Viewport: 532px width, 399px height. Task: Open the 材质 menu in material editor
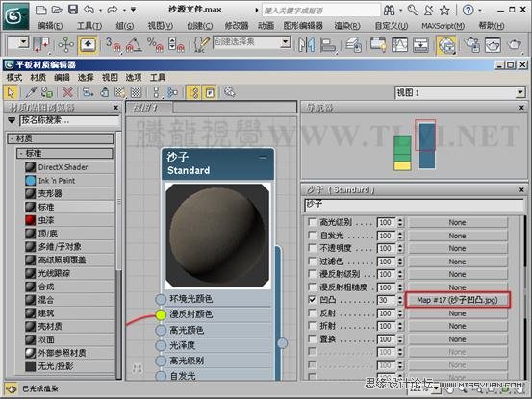click(x=38, y=78)
